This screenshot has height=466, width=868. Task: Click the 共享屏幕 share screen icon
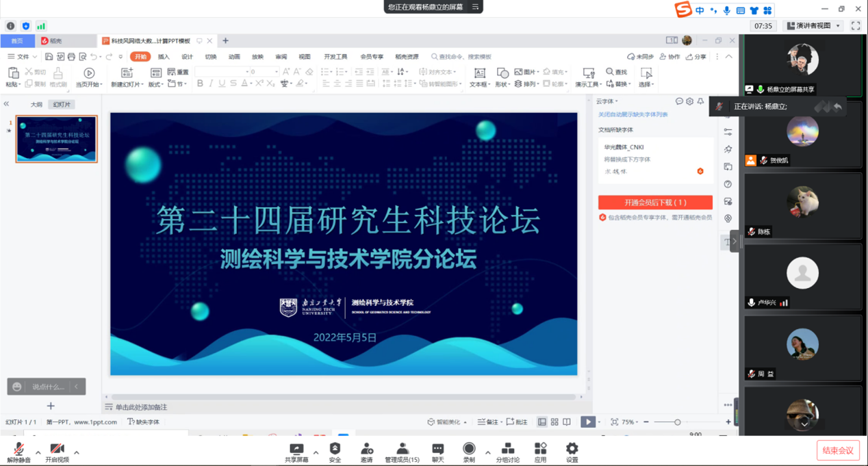(296, 449)
